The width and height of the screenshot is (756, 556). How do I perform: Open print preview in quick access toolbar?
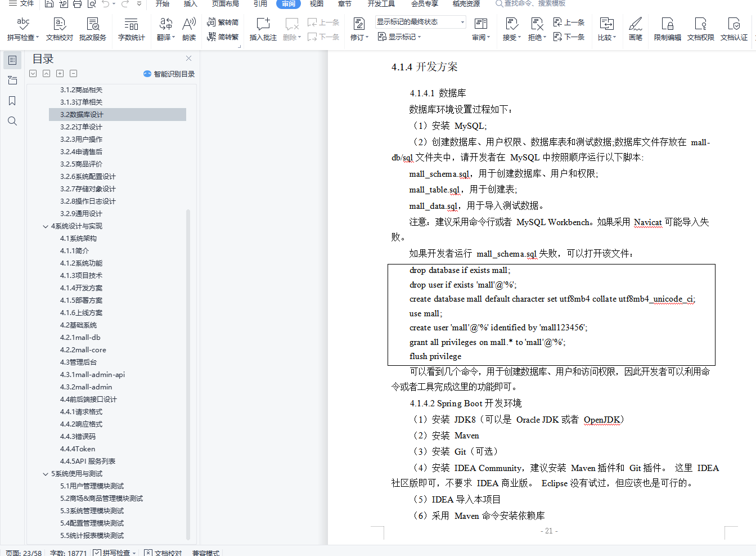pos(91,4)
